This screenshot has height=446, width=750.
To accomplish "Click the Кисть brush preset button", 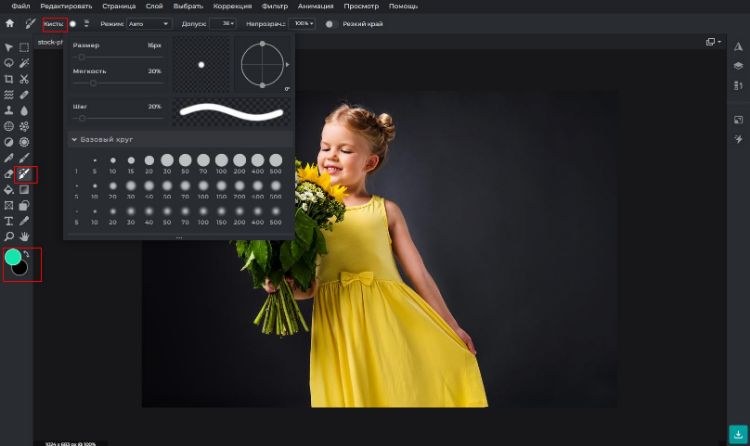I will [x=55, y=23].
